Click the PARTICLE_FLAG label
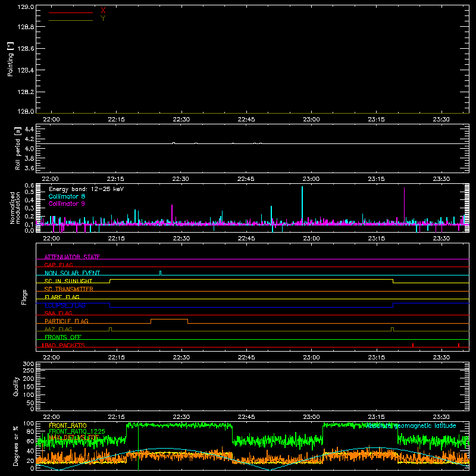The image size is (476, 476). tap(67, 321)
